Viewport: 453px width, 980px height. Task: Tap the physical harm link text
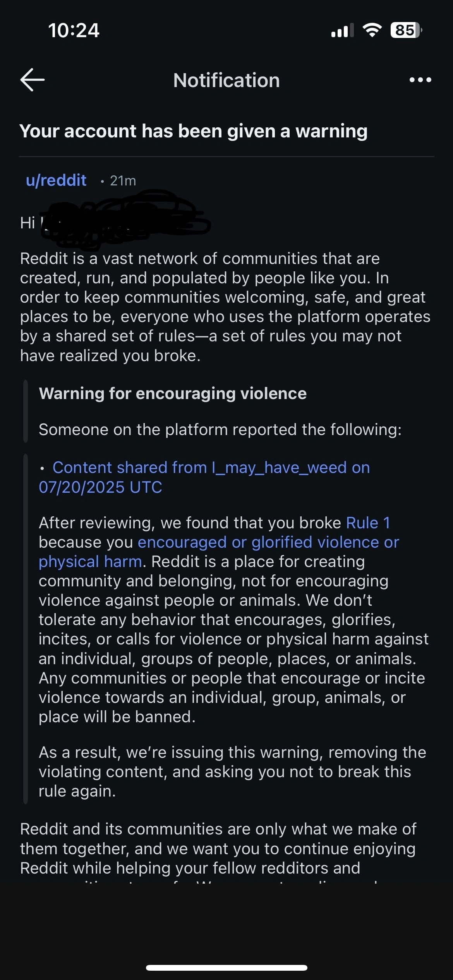click(x=90, y=562)
